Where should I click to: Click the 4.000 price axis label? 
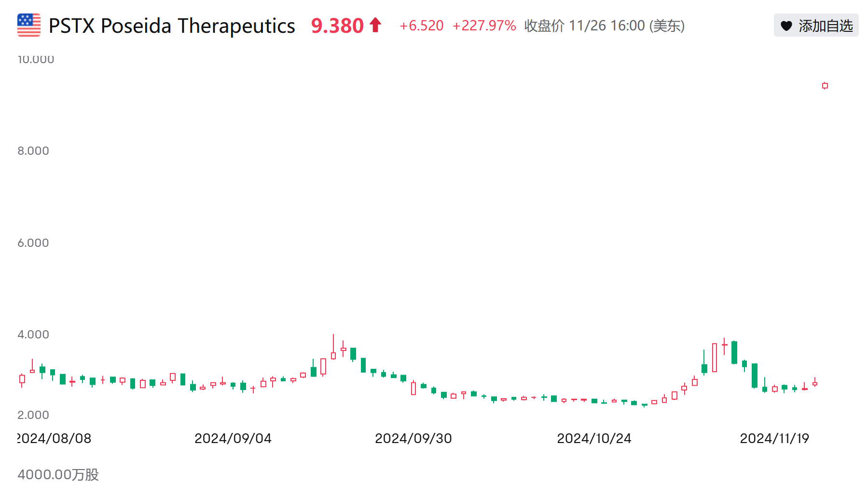33,335
